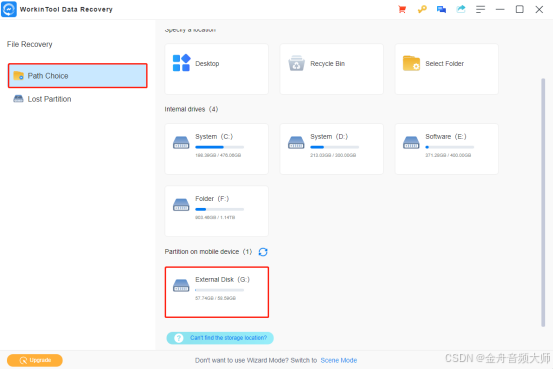The width and height of the screenshot is (554, 369).
Task: Click the File Recovery label
Action: click(x=30, y=44)
